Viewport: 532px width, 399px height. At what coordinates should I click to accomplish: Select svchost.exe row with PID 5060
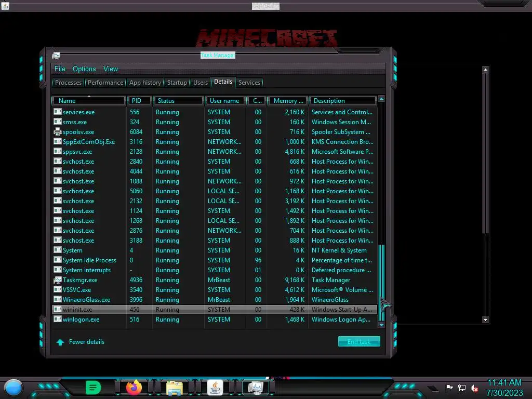click(x=215, y=191)
